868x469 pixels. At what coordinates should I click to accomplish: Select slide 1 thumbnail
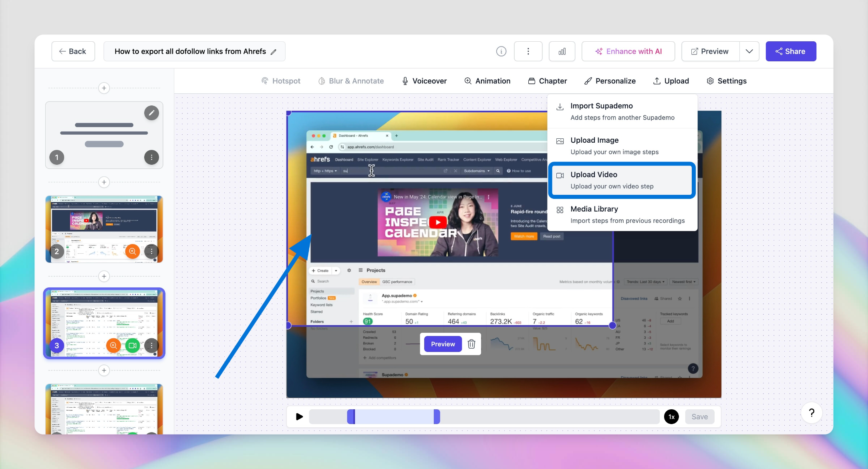(x=104, y=135)
